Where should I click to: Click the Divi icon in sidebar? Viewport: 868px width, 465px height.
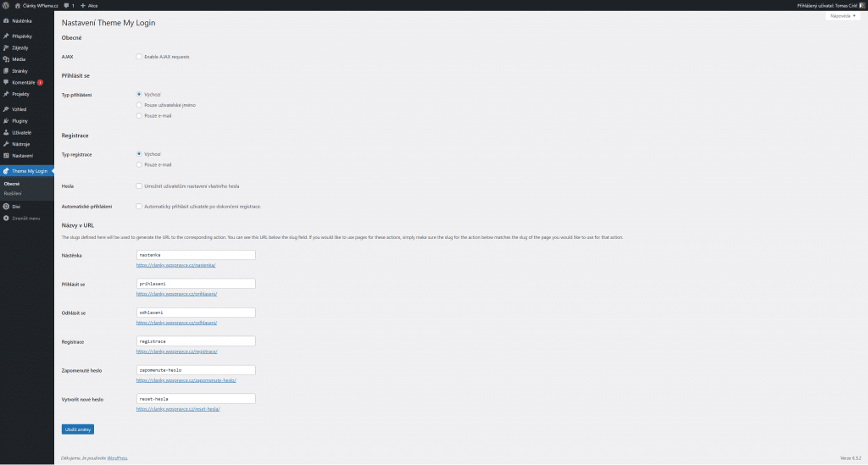coord(6,206)
